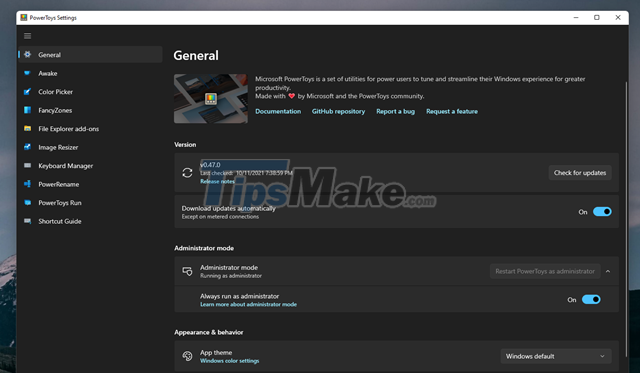Open PowerToys Run settings

click(90, 202)
